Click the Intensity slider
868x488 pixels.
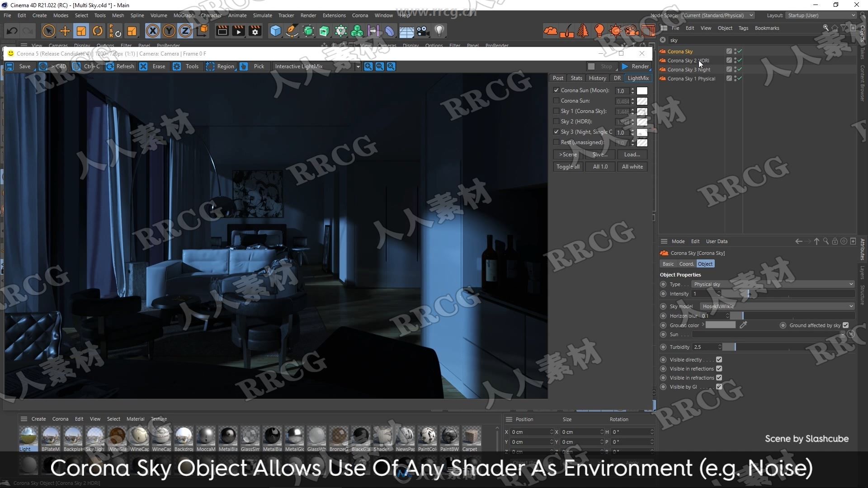(x=788, y=294)
